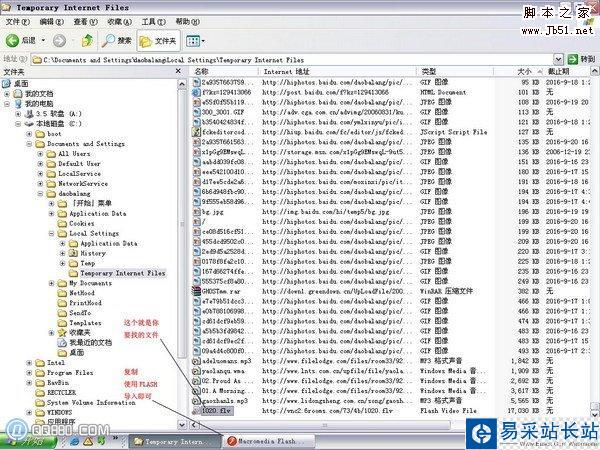Select the Default User folder icon
The width and height of the screenshot is (600, 450).
coord(51,164)
